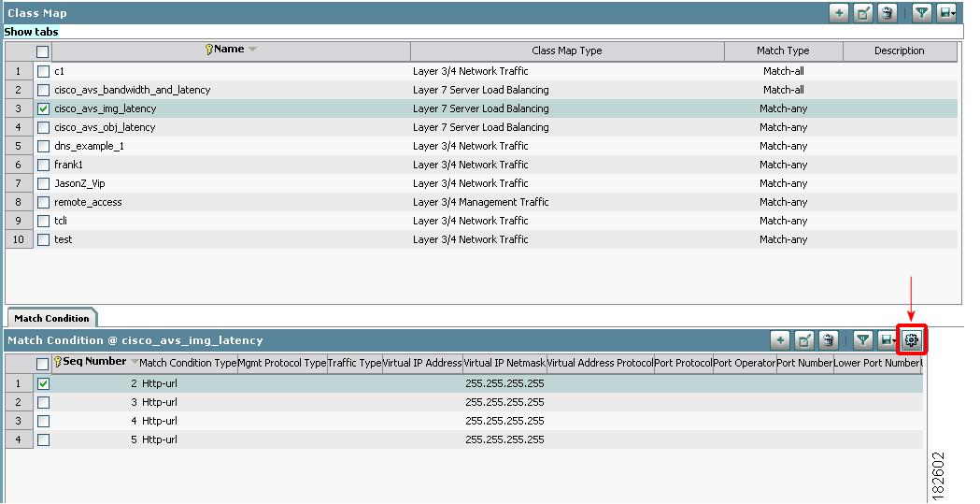Select the remote_access name cell
The width and height of the screenshot is (980, 504).
coord(88,203)
